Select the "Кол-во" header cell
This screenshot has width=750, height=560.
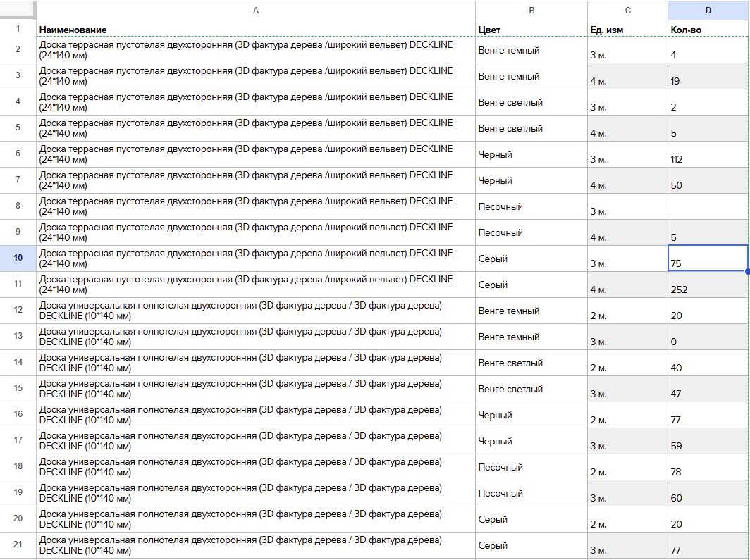pyautogui.click(x=708, y=30)
